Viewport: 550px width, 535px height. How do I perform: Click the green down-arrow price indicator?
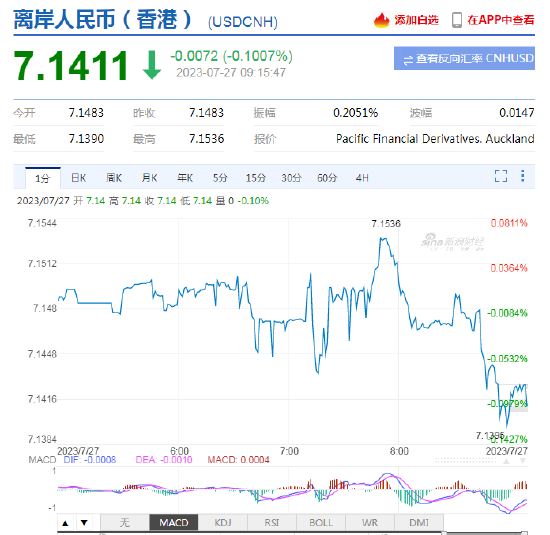(152, 65)
